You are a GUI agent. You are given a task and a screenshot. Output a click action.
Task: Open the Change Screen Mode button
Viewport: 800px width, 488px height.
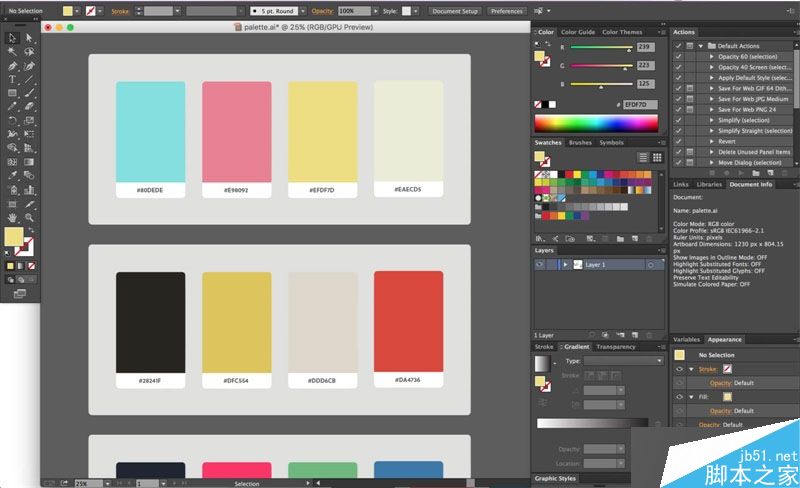click(19, 294)
